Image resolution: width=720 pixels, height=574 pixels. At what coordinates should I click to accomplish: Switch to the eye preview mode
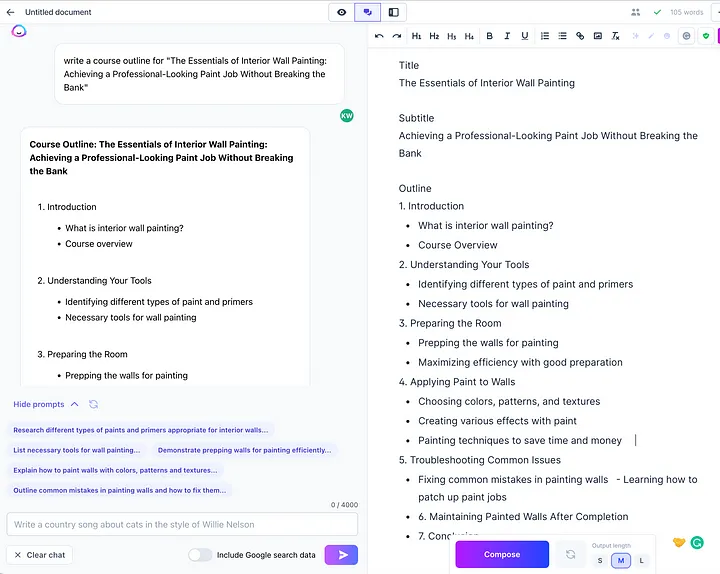pos(342,12)
